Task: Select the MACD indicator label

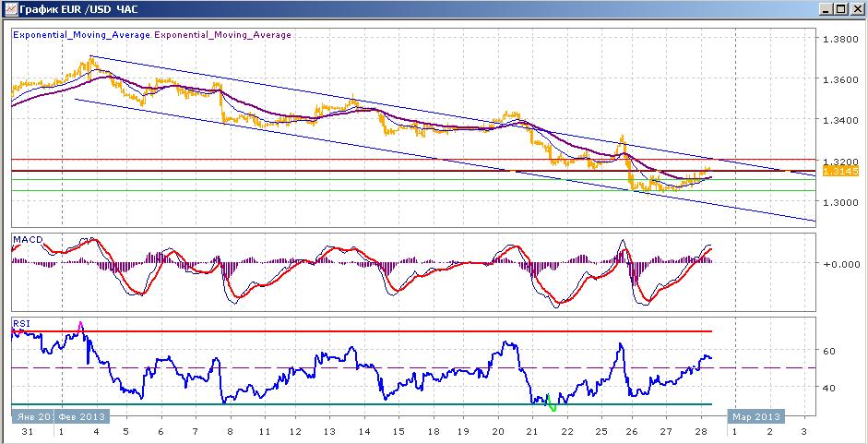Action: click(x=28, y=239)
